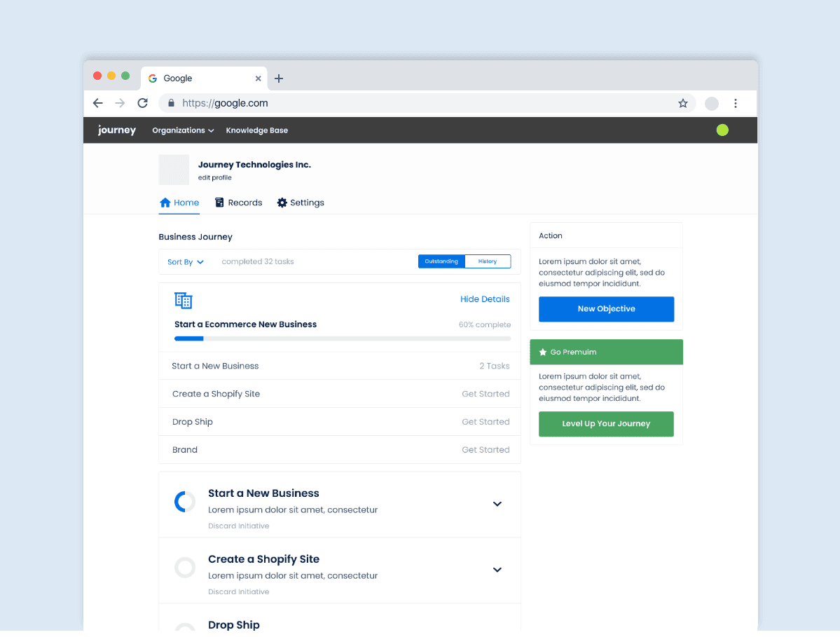
Task: Select the Google browser tab
Action: pyautogui.click(x=204, y=78)
